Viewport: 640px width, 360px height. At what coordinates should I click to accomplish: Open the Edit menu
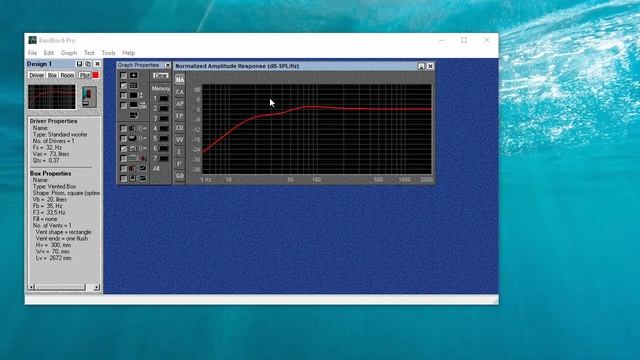[49, 53]
